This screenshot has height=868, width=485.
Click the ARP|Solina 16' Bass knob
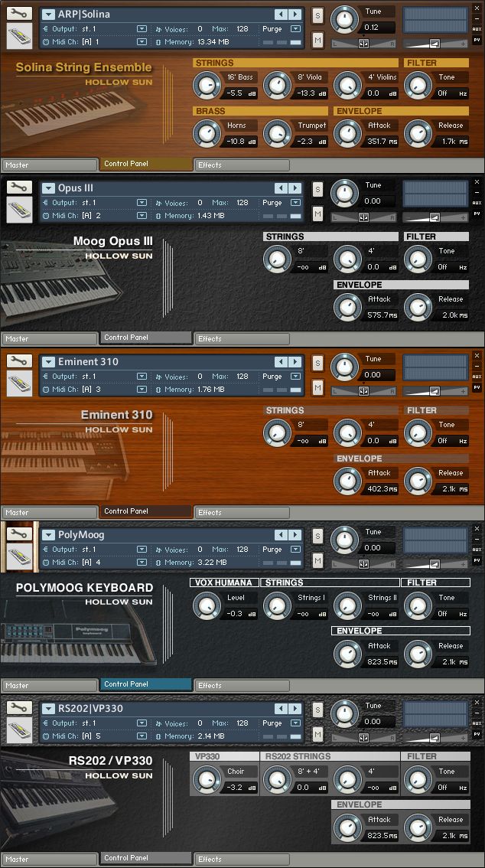(x=207, y=86)
